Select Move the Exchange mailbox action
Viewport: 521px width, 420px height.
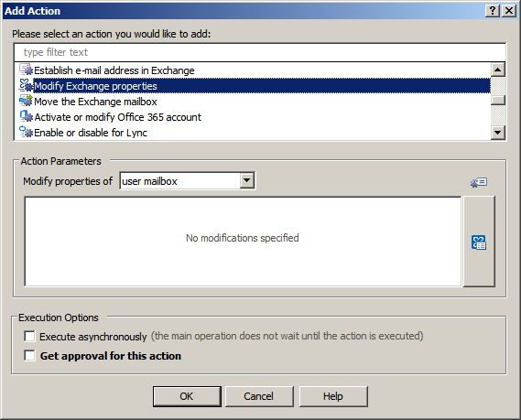95,102
